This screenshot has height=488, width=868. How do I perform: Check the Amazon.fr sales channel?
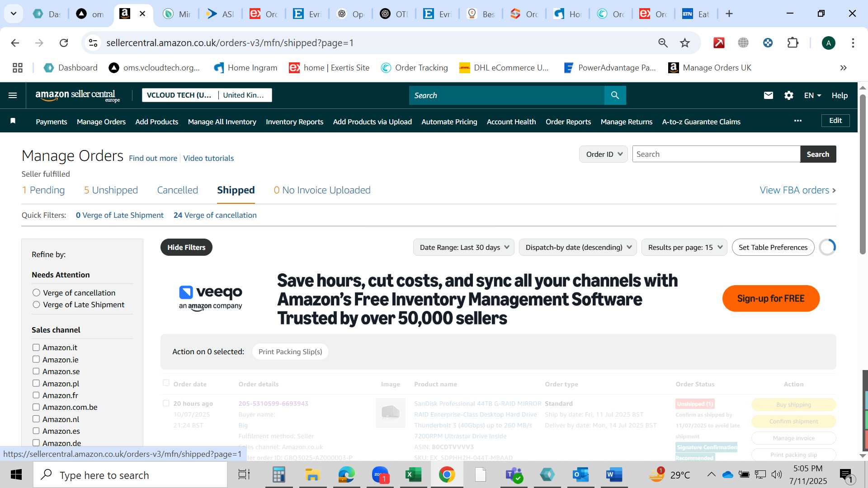[x=36, y=395]
